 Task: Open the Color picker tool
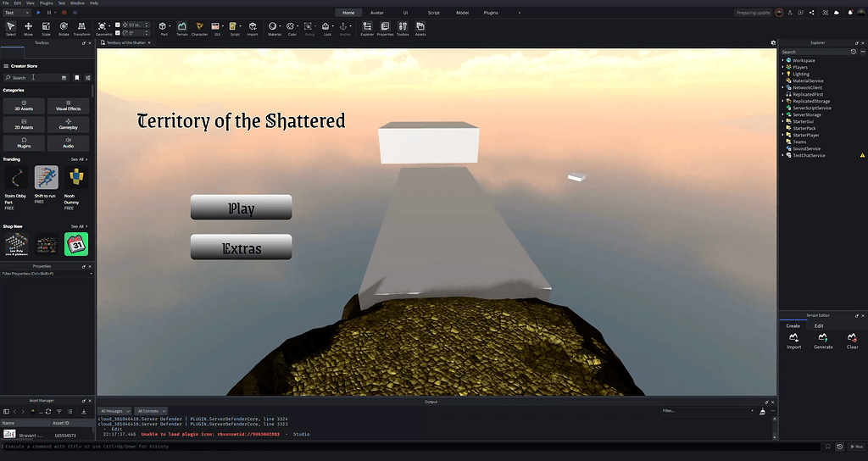point(292,29)
